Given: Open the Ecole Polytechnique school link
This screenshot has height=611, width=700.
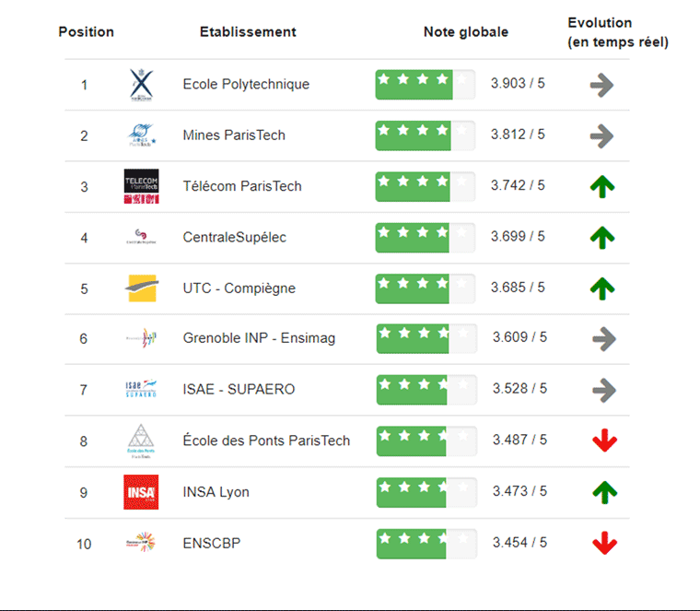Looking at the screenshot, I should click(x=246, y=84).
